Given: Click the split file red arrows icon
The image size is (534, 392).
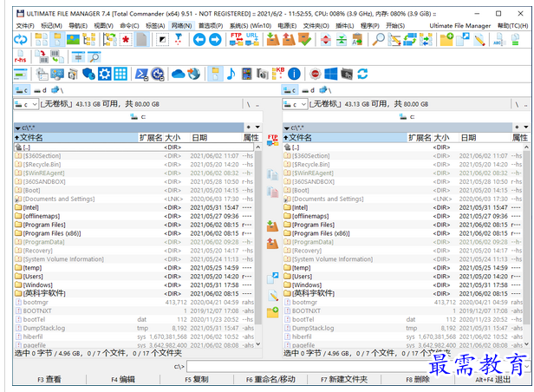Looking at the screenshot, I should (x=326, y=40).
